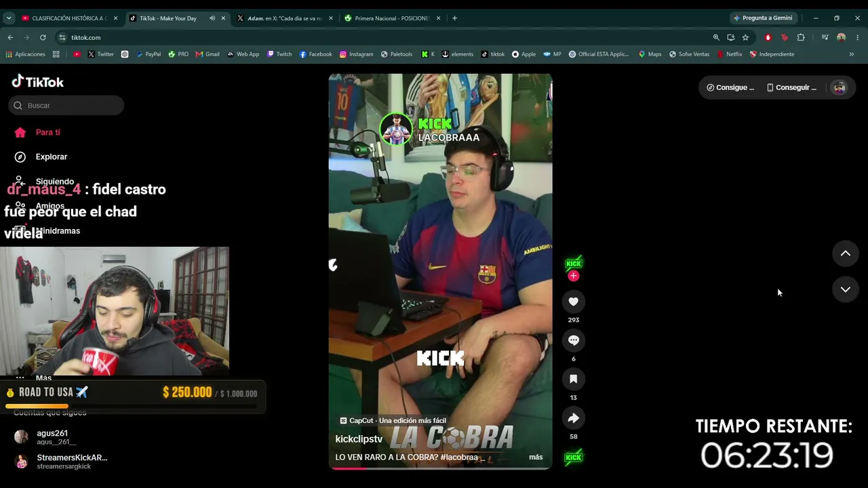Open the tab search dropdown arrow
Image resolution: width=868 pixels, height=488 pixels.
tap(9, 18)
